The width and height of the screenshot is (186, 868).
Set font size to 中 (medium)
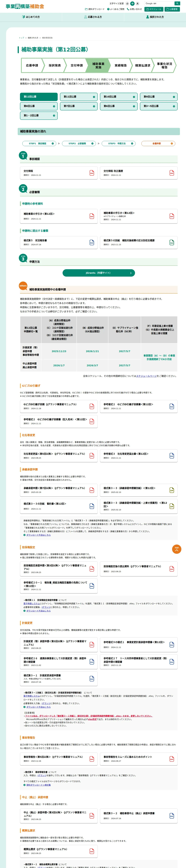[x=132, y=4]
